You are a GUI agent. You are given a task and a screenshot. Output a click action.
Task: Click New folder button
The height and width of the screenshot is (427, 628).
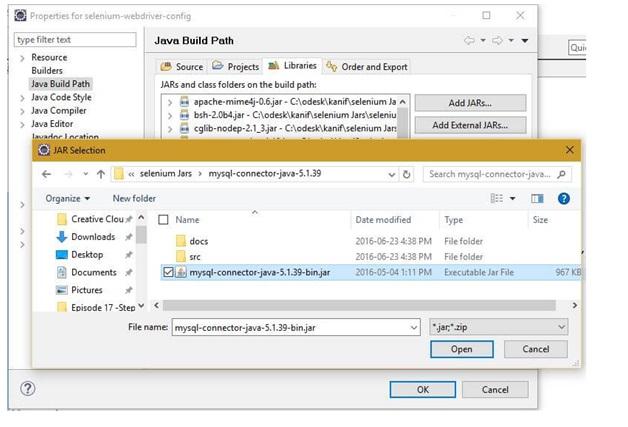134,199
